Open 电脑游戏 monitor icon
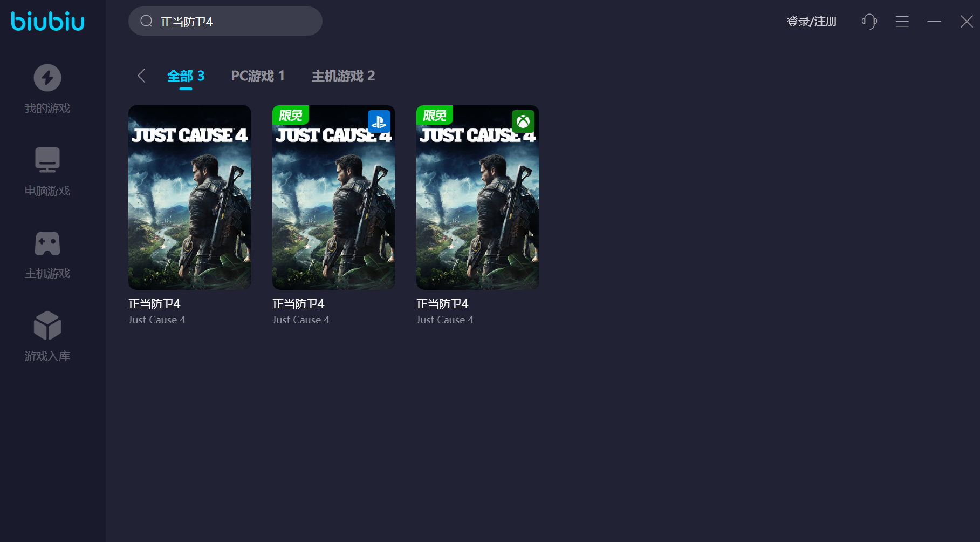980x542 pixels. (x=47, y=160)
